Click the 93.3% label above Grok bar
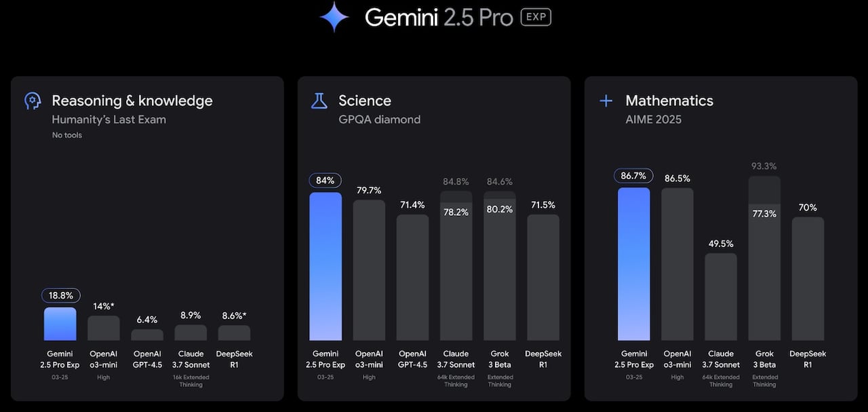868x412 pixels. tap(764, 166)
